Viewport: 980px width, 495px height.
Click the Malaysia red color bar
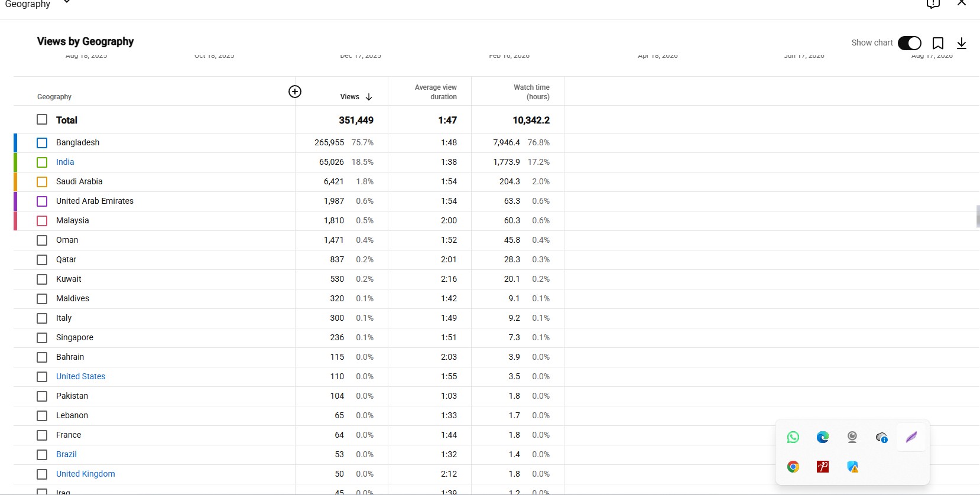pos(15,220)
